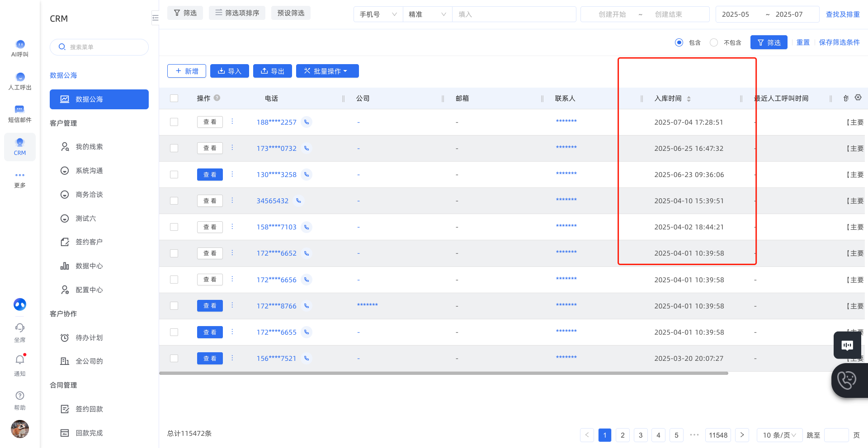Expand pagination ellipsis to jump pages
This screenshot has height=448, width=868.
coord(694,435)
